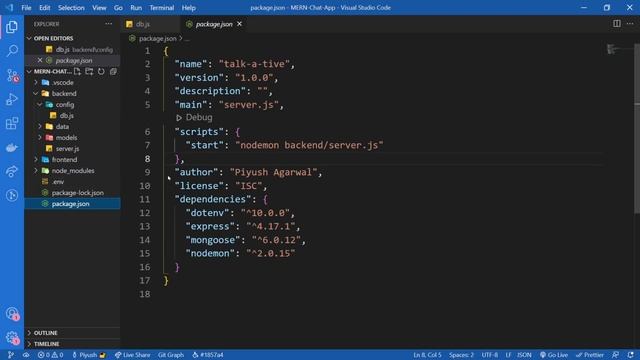Viewport: 640px width, 360px height.
Task: Open notifications bell in status bar
Action: [x=631, y=355]
